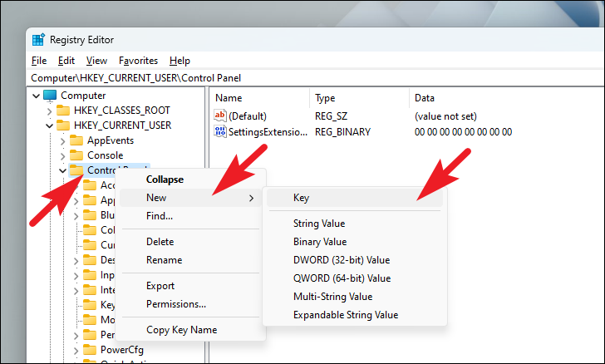605x364 pixels.
Task: Click the (Default) string value icon
Action: click(220, 116)
